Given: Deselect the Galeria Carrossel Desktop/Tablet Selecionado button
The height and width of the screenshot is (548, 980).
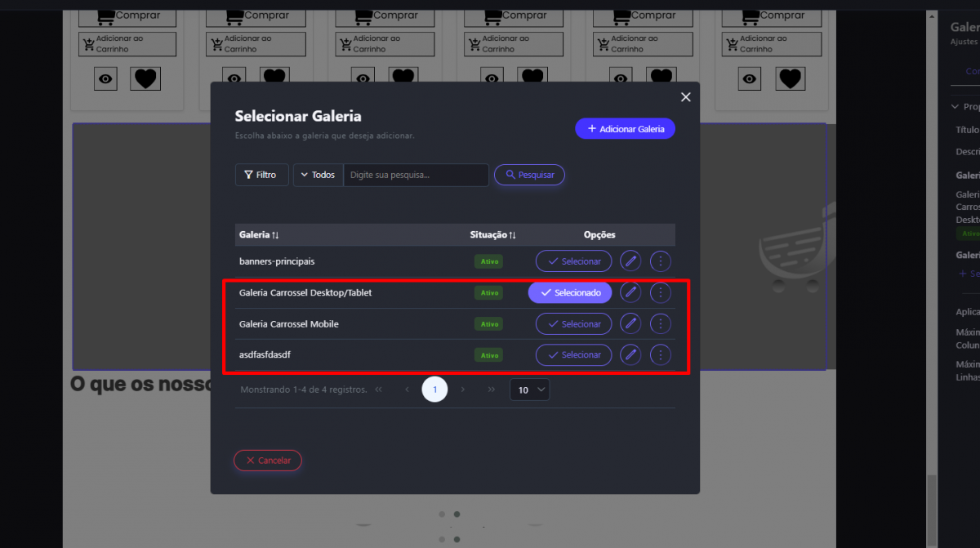Looking at the screenshot, I should coord(570,292).
